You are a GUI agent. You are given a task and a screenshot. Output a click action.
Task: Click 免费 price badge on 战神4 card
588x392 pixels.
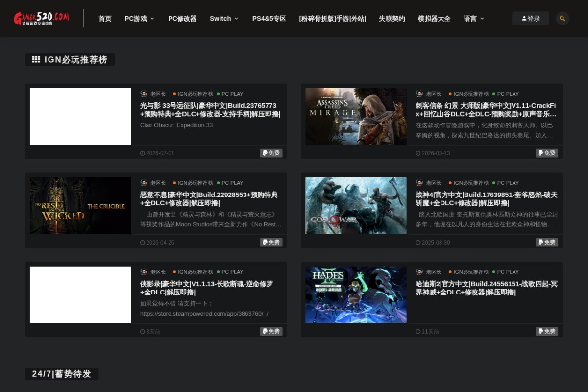pos(547,243)
